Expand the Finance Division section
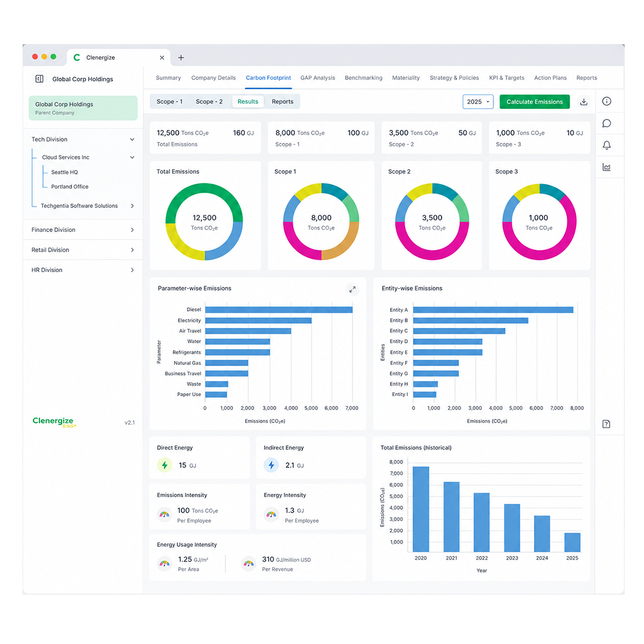Image resolution: width=644 pixels, height=644 pixels. (83, 230)
